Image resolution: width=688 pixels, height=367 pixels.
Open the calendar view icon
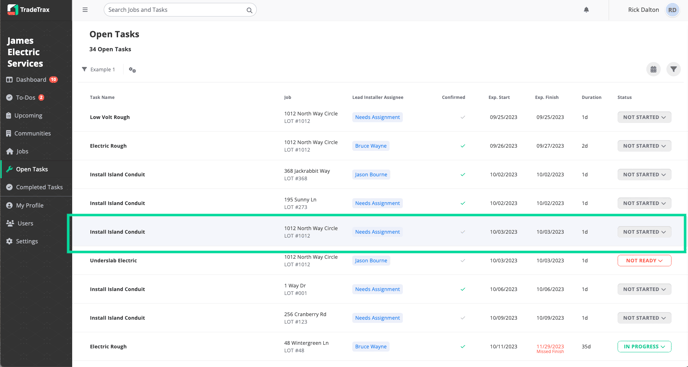click(x=653, y=69)
